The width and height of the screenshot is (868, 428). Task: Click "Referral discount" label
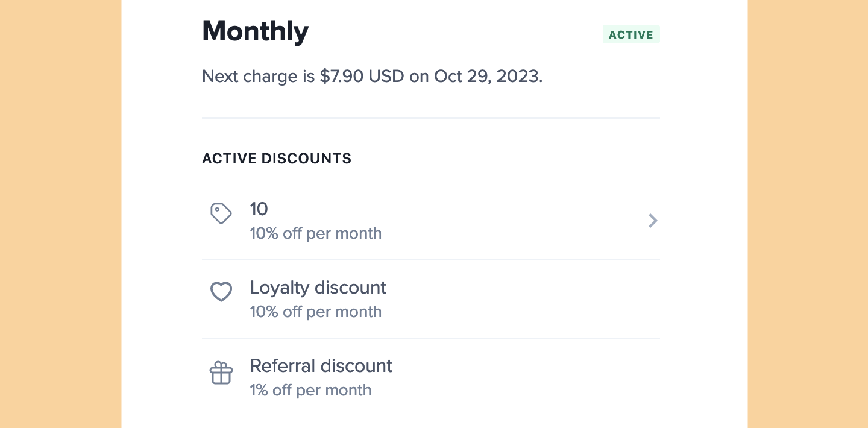321,366
